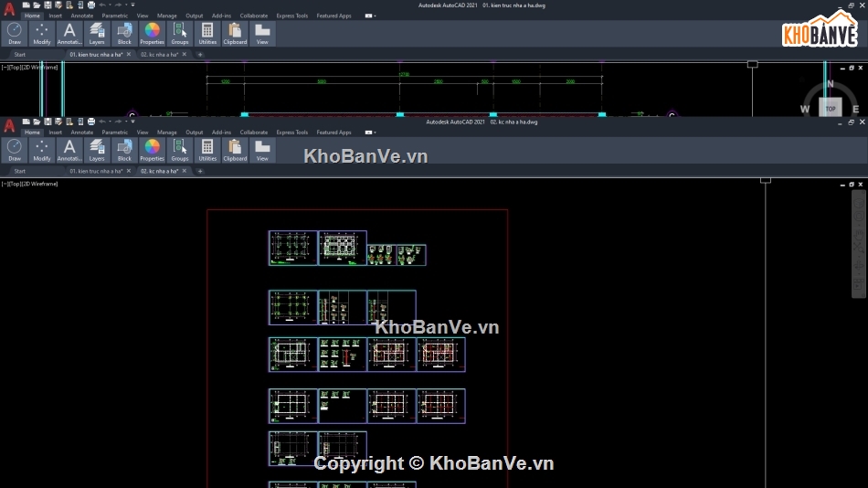Open AutoCAD application menu in top window
Image resolution: width=868 pixels, height=488 pixels.
(9, 8)
